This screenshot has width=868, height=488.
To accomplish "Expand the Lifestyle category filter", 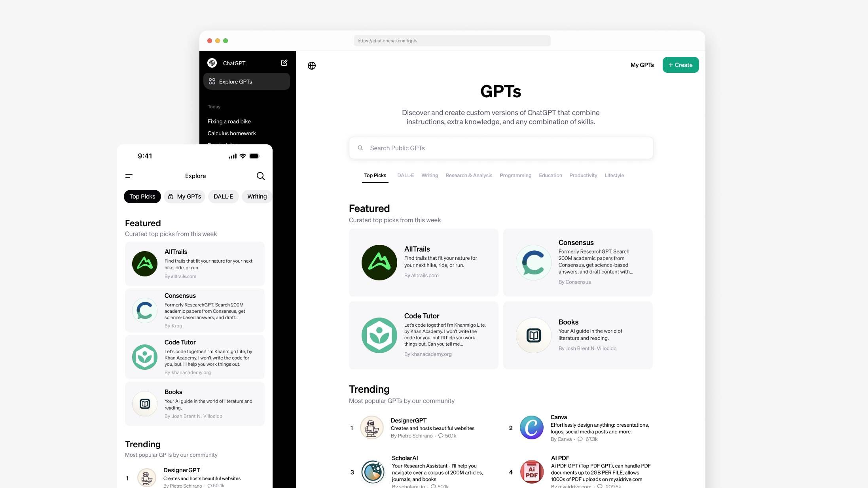I will pyautogui.click(x=614, y=175).
